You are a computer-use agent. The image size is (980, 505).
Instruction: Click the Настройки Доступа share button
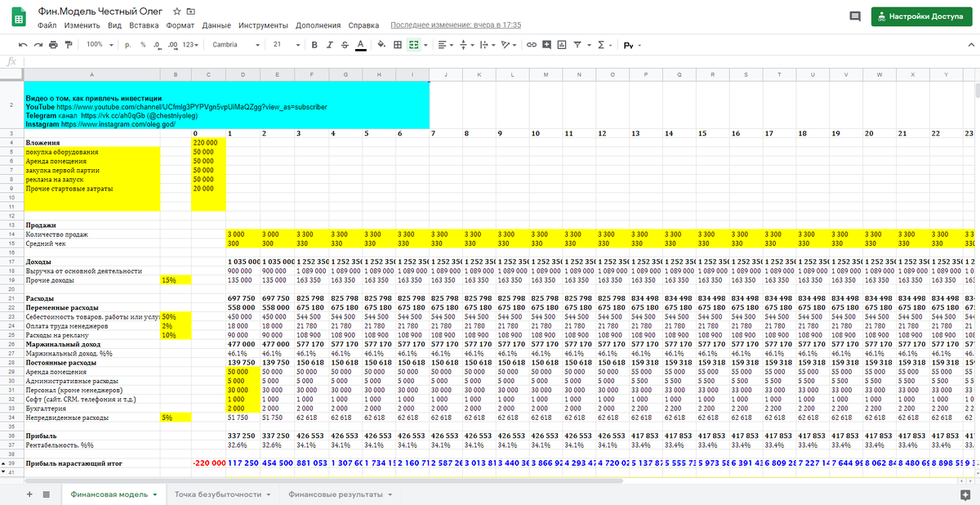click(924, 16)
